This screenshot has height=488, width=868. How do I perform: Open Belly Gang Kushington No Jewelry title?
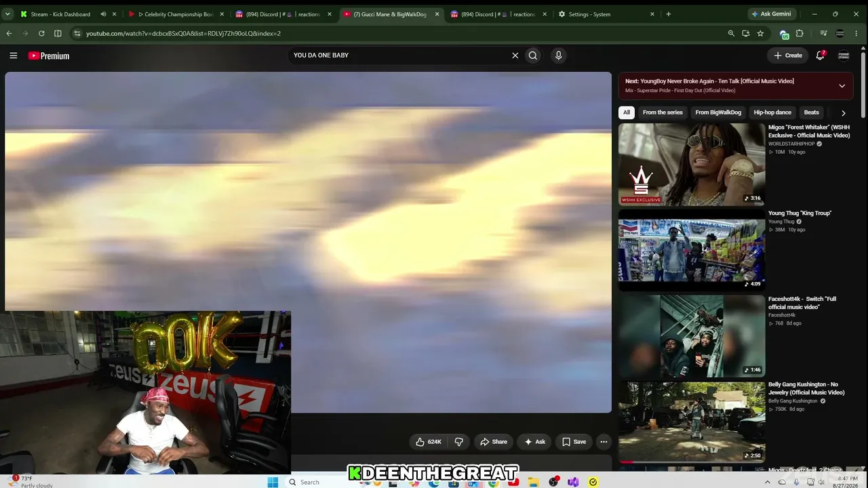pos(806,388)
